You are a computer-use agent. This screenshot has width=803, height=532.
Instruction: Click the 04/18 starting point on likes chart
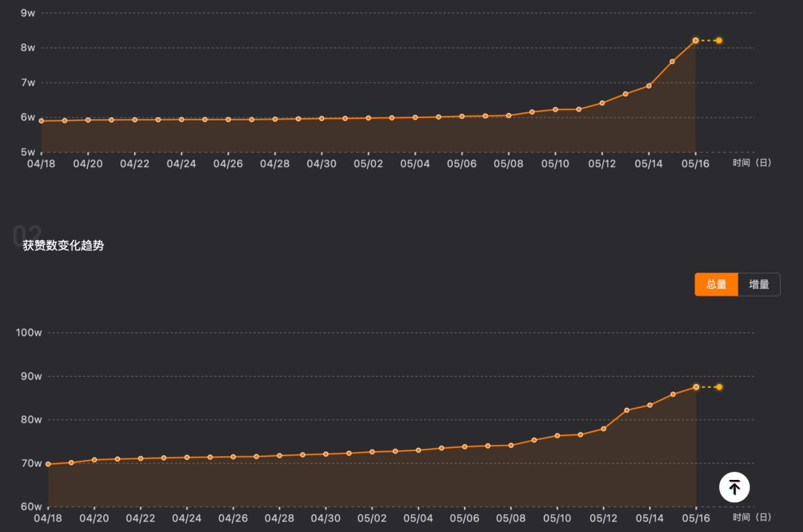[48, 464]
